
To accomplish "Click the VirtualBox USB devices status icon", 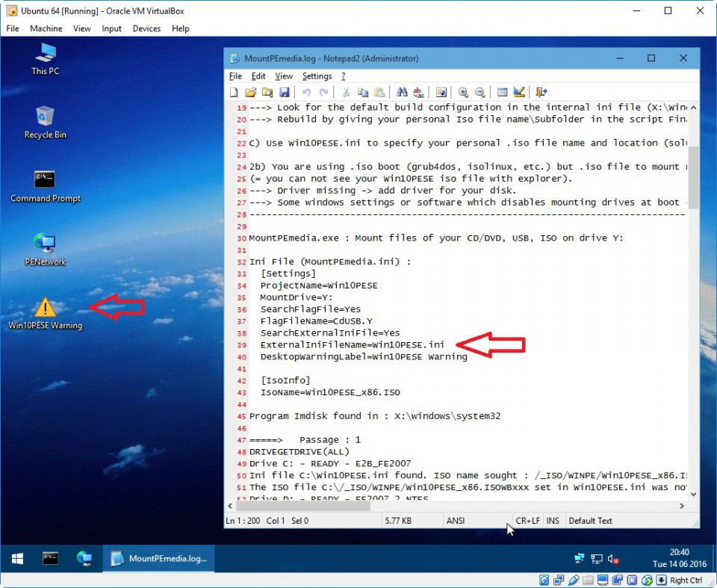I will [x=574, y=581].
